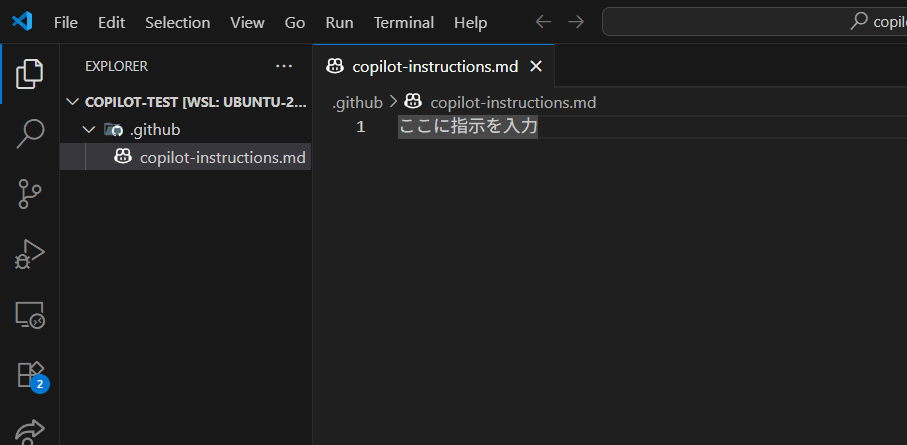Open the Terminal menu
This screenshot has height=445, width=907.
[404, 23]
